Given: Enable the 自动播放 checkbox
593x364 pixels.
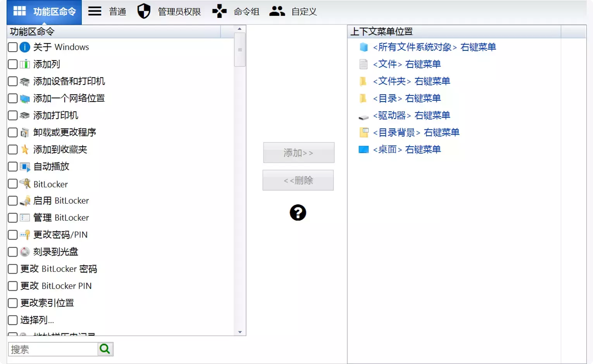Looking at the screenshot, I should pos(12,166).
